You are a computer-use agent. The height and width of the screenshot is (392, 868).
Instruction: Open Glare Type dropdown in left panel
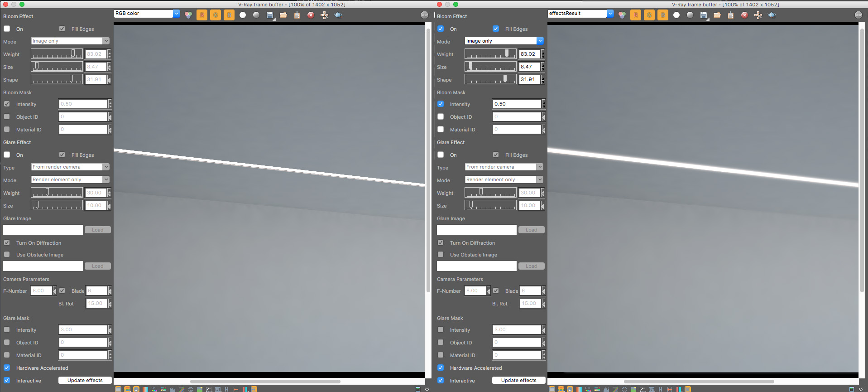tap(70, 167)
